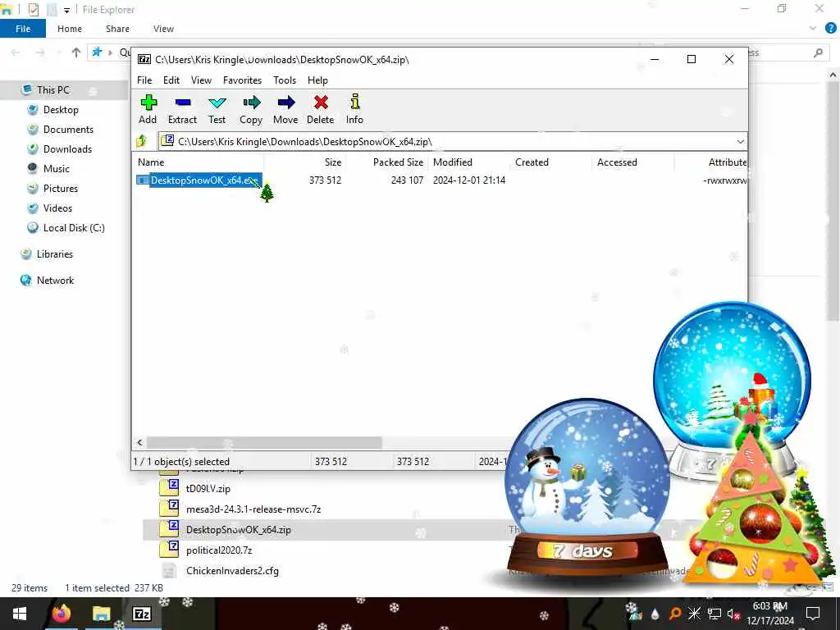
Task: Click the Add toolbar icon in 7-Zip
Action: [148, 109]
